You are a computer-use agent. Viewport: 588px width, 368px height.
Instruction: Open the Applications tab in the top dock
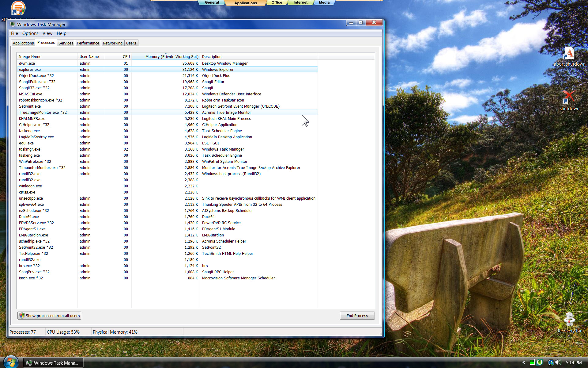pyautogui.click(x=246, y=3)
